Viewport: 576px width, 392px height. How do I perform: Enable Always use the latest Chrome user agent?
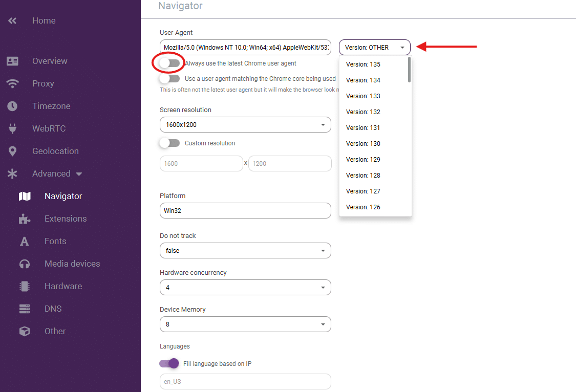(169, 63)
